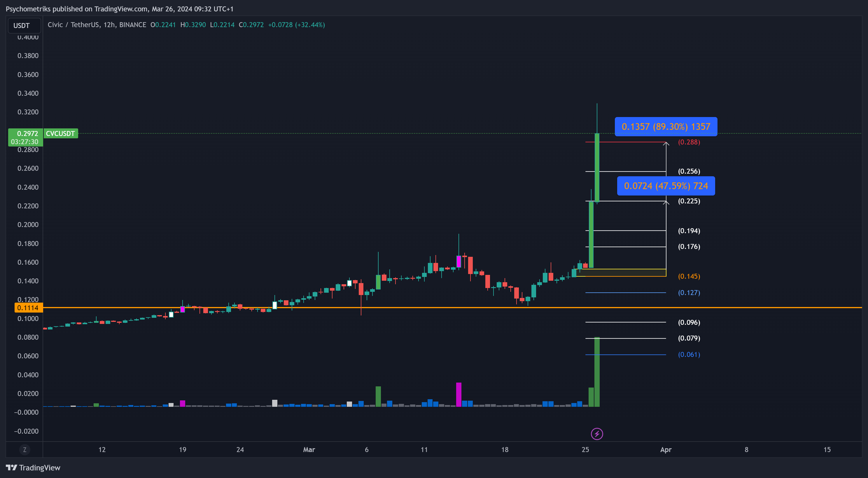Click the Psychometriks published header text
This screenshot has width=868, height=478.
point(120,9)
